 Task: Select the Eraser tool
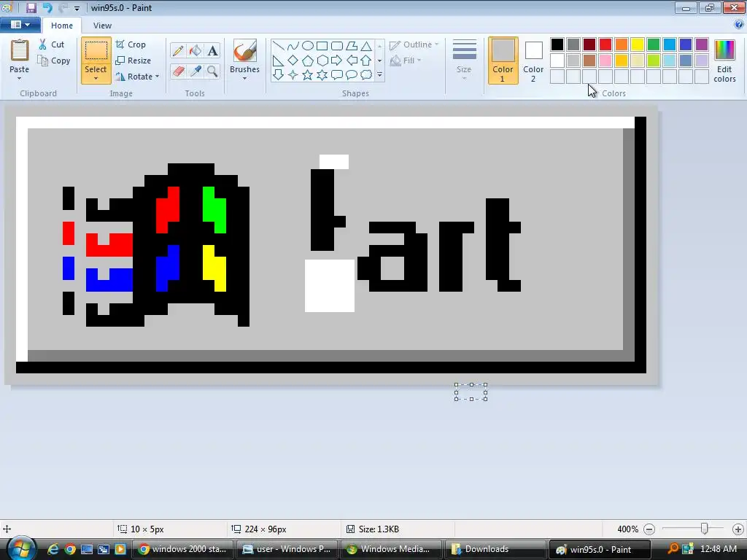(x=178, y=71)
